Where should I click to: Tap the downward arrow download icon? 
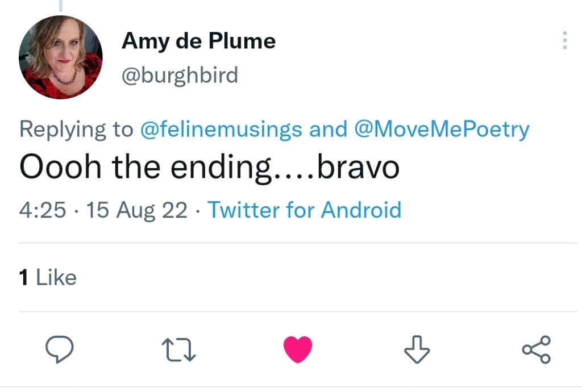pyautogui.click(x=416, y=349)
